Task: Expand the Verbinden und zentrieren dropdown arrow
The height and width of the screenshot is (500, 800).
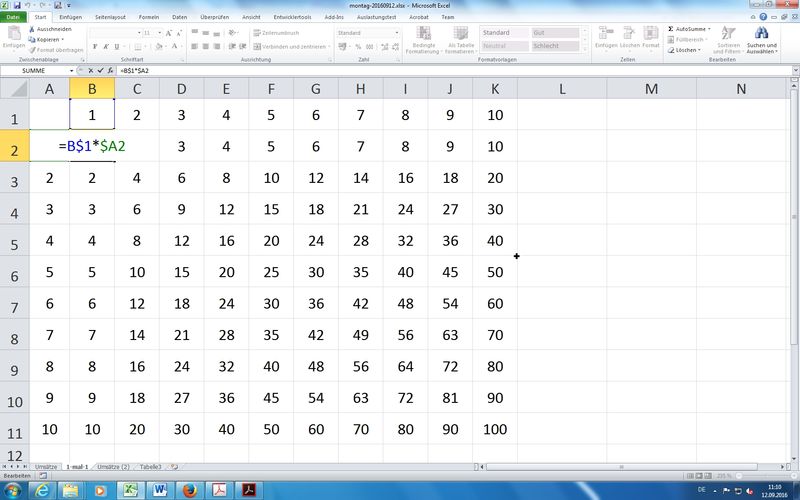Action: 329,46
